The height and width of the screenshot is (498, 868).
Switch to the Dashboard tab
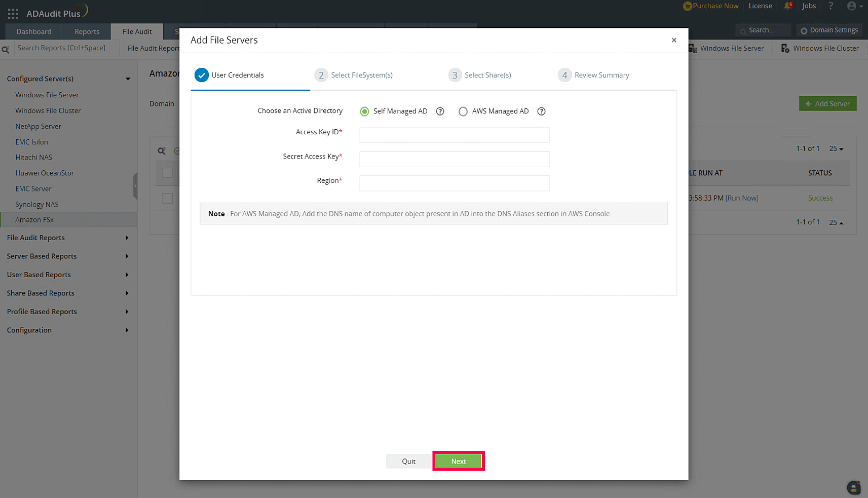click(33, 31)
